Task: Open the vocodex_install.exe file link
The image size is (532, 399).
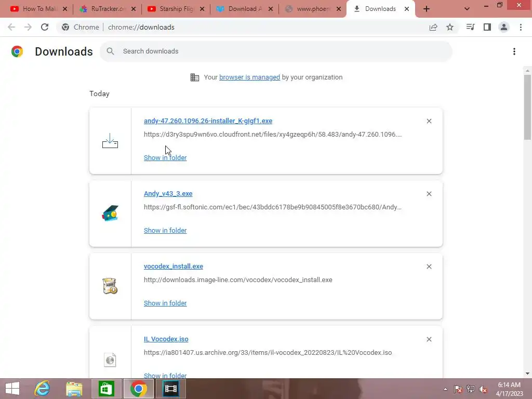Action: [x=174, y=267]
